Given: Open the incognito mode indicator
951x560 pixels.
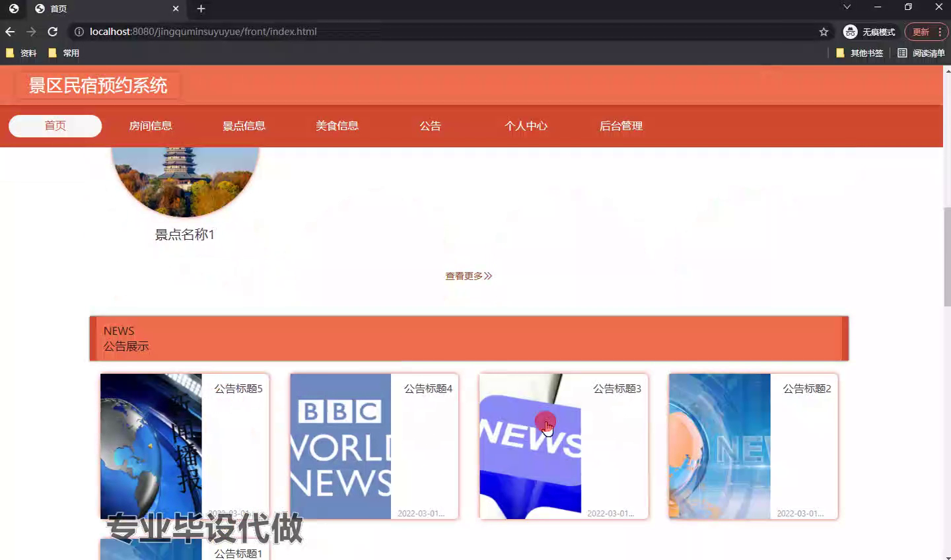Looking at the screenshot, I should point(869,32).
